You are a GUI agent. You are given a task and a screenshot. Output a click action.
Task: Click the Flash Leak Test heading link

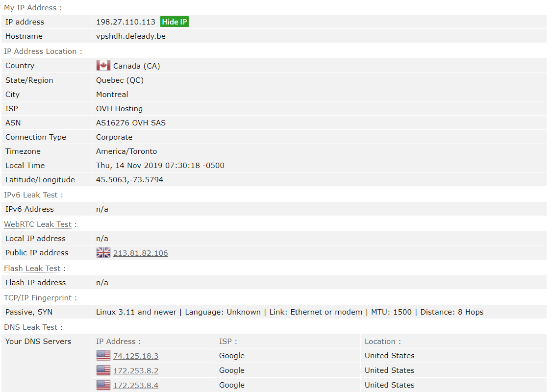pyautogui.click(x=32, y=269)
